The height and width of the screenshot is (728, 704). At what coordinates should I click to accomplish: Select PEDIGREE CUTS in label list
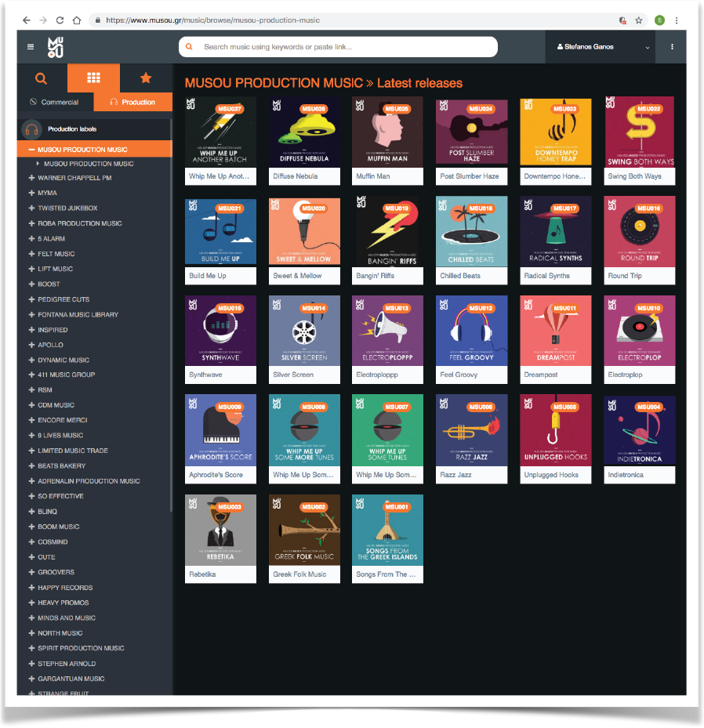click(x=64, y=299)
